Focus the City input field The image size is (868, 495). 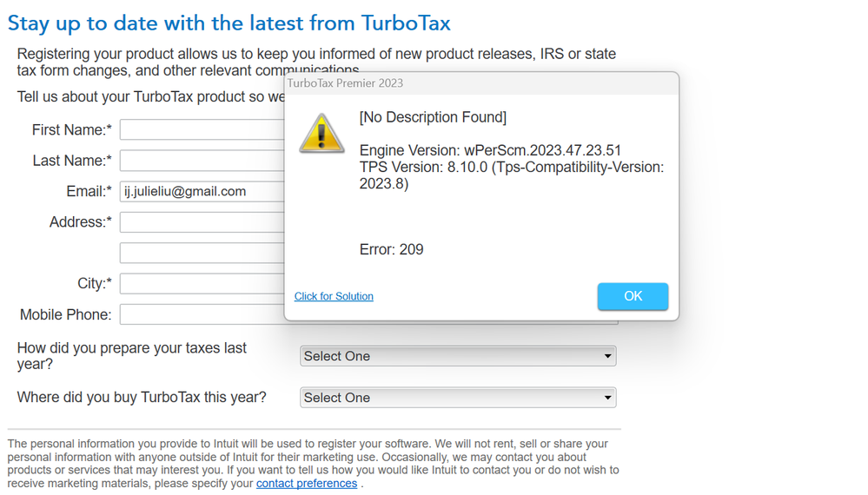pyautogui.click(x=202, y=284)
